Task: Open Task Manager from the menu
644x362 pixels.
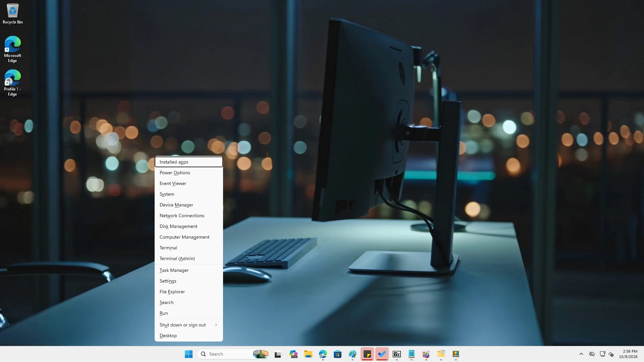Action: coord(189,270)
